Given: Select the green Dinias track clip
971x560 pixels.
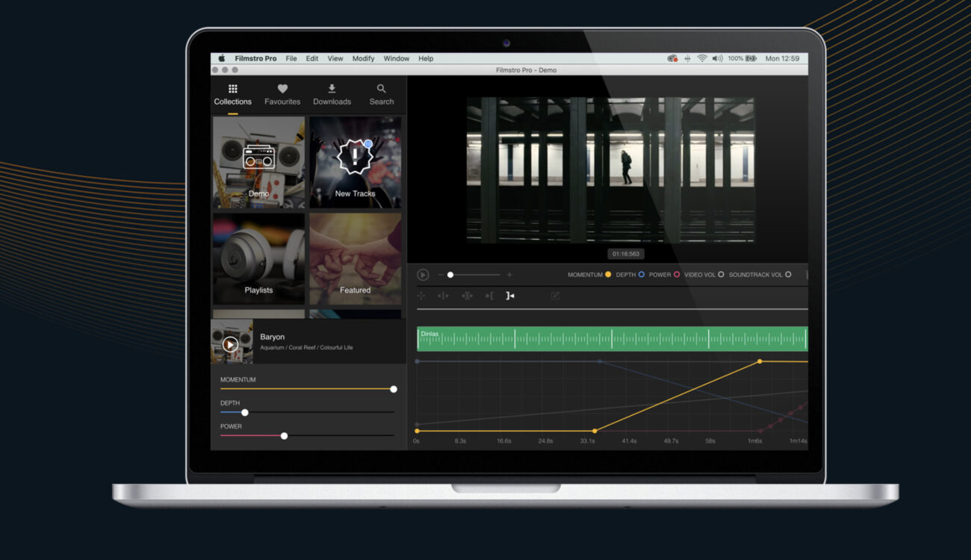Looking at the screenshot, I should pos(612,339).
